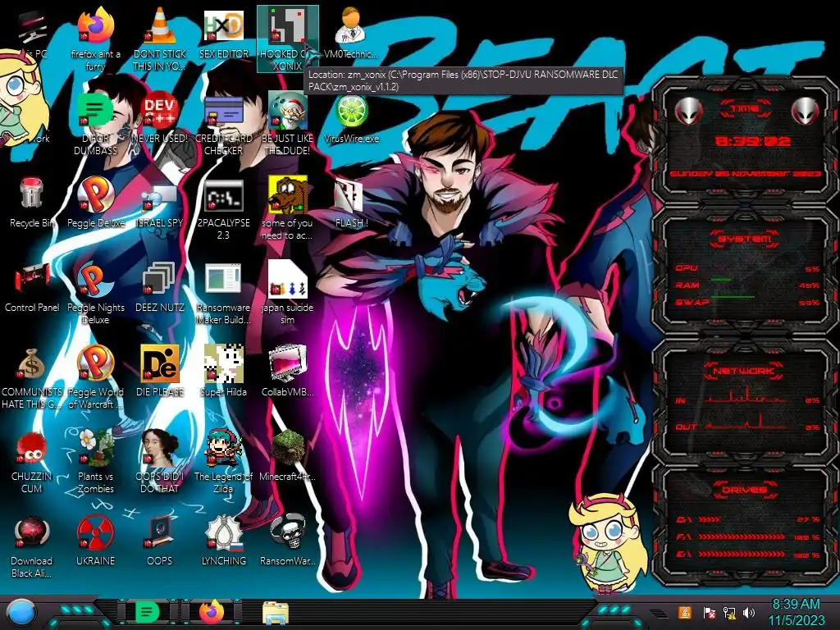This screenshot has height=630, width=840.
Task: Open the green document app pinned to taskbar
Action: pos(148,612)
